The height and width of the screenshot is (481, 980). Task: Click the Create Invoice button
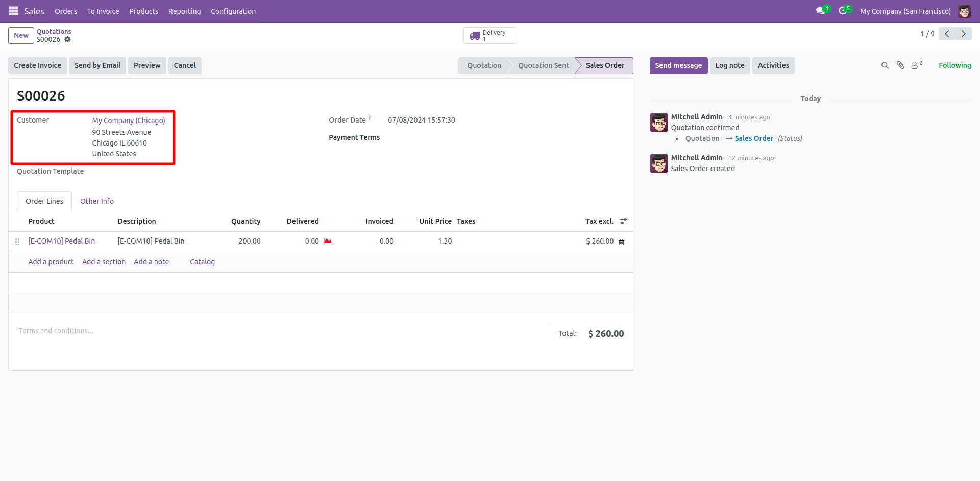click(37, 65)
